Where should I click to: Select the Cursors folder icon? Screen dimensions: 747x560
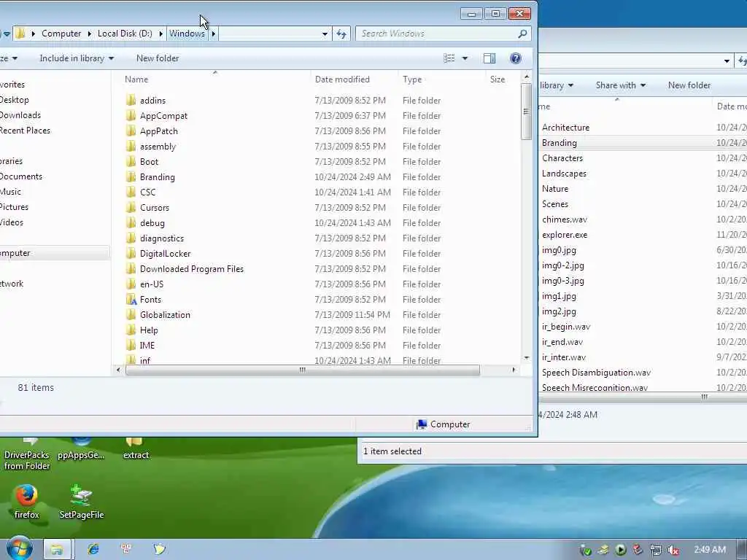pos(131,208)
